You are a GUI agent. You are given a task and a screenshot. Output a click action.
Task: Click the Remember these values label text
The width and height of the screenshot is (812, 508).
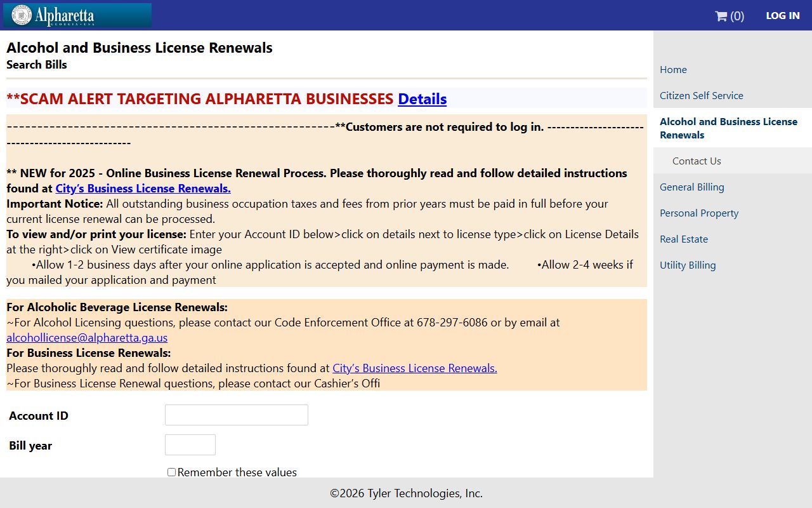click(x=237, y=472)
